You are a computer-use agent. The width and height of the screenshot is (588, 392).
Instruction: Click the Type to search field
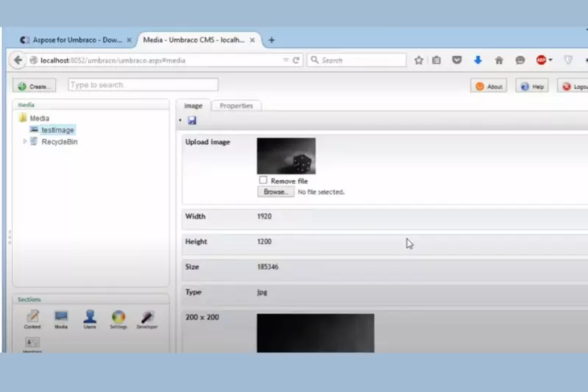[143, 85]
